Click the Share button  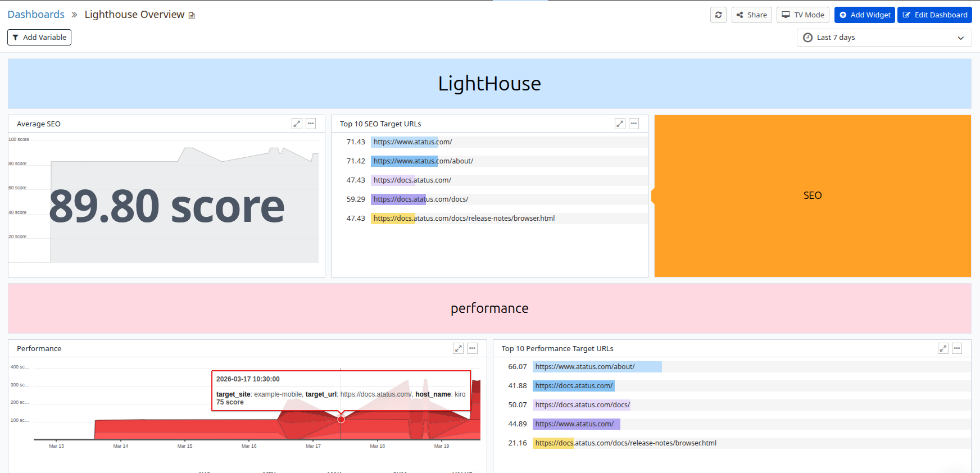click(751, 15)
